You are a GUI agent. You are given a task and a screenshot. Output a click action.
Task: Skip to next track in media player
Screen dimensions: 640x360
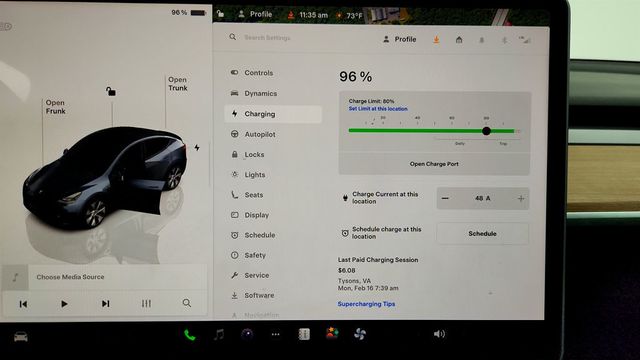coord(105,304)
